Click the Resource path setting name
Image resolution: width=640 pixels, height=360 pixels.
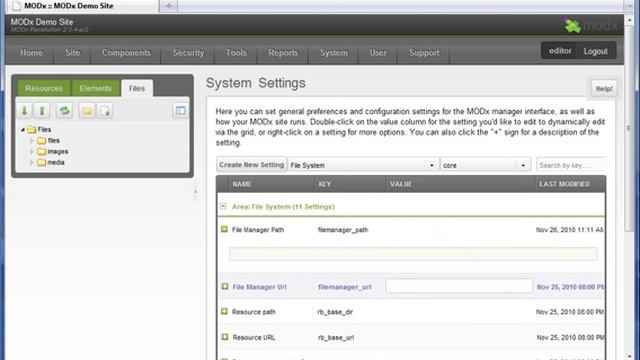click(254, 312)
